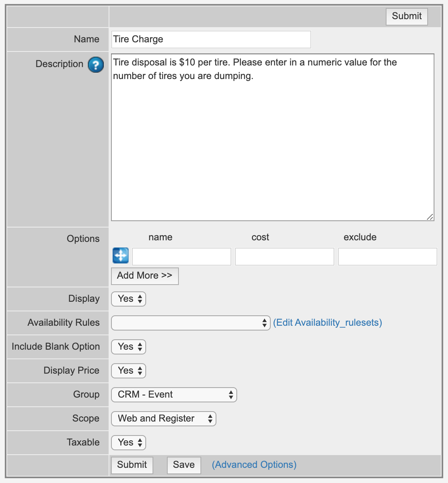Viewport: 448px width, 483px height.
Task: Click the Add More >> button
Action: [145, 276]
